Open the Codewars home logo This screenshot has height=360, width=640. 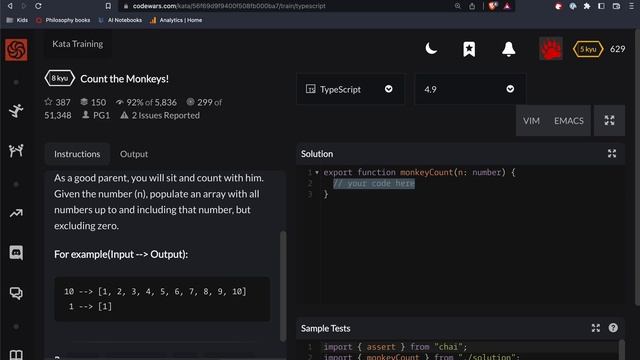tap(16, 50)
